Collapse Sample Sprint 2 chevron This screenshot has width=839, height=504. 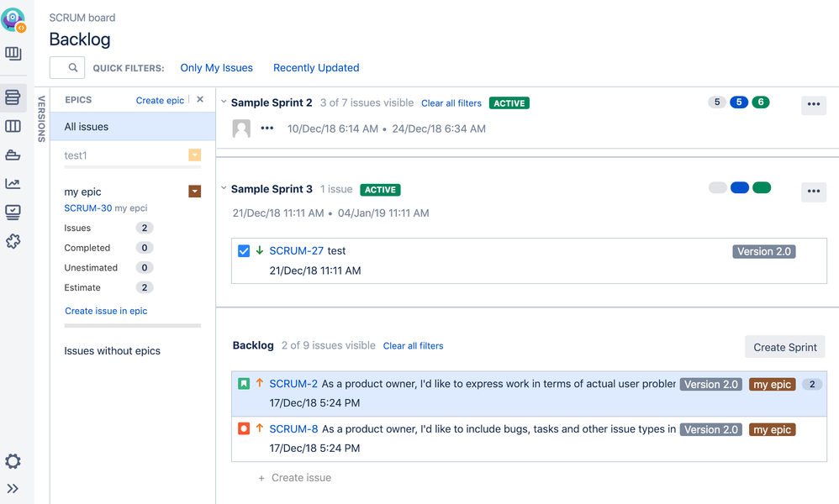(224, 102)
